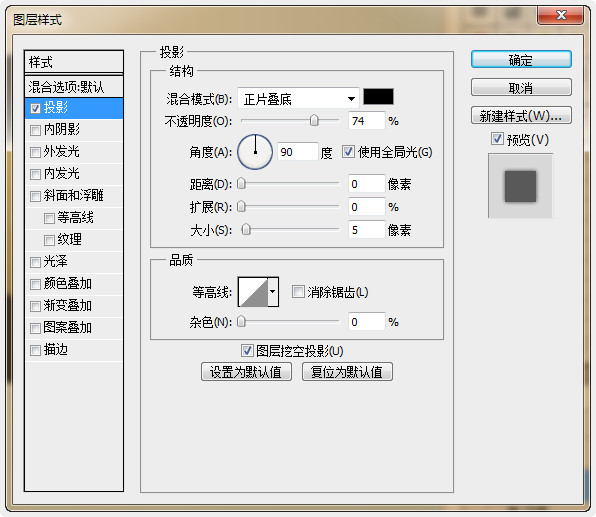
Task: Open the 混合模式 dropdown
Action: (298, 99)
